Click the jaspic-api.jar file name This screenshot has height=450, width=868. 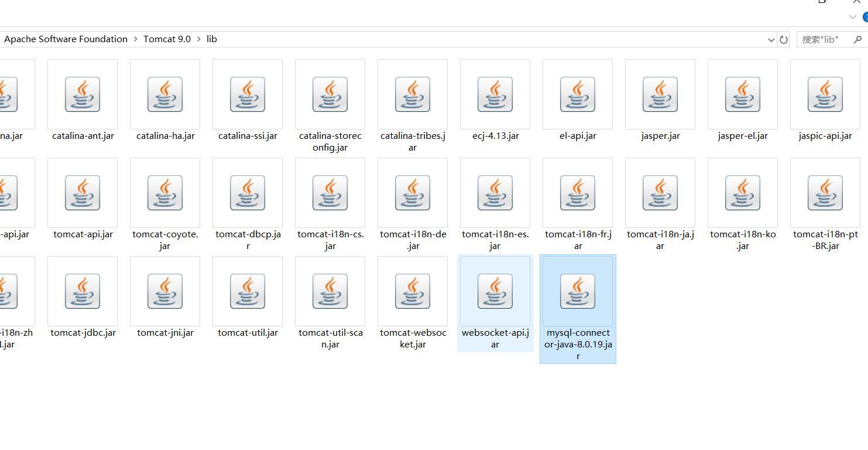click(825, 136)
